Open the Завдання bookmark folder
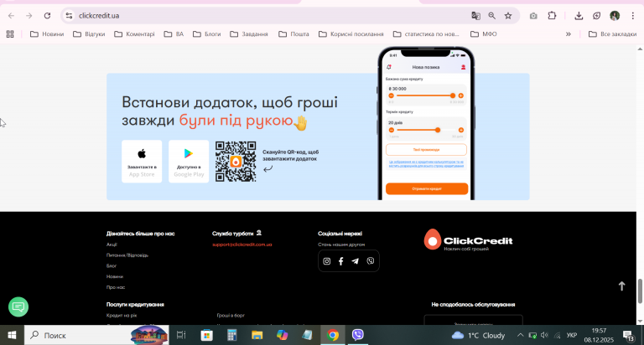644x345 pixels. [249, 34]
